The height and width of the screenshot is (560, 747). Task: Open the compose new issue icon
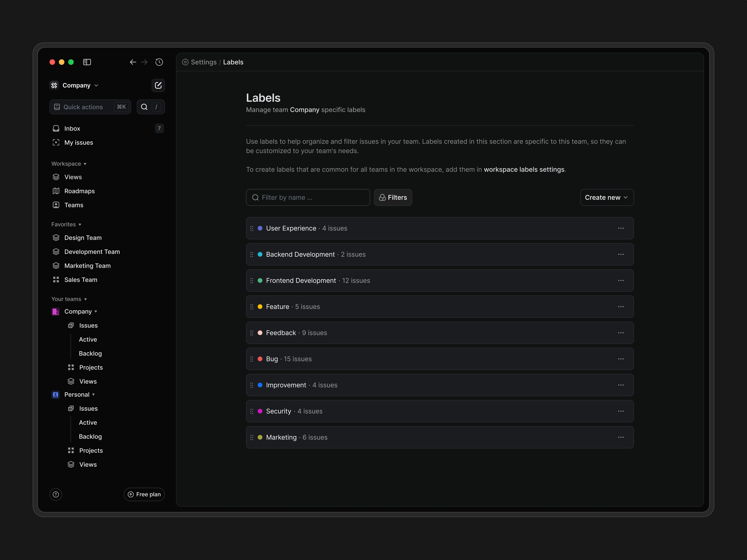click(x=158, y=85)
